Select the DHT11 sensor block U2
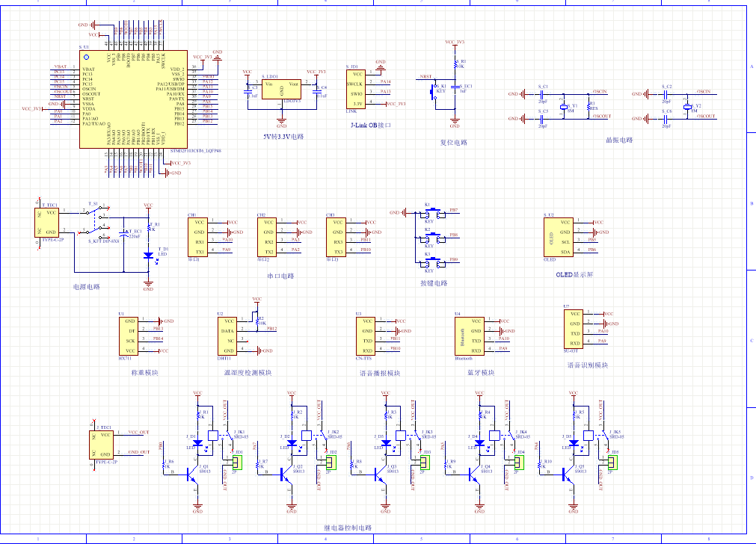The width and height of the screenshot is (756, 544). [x=229, y=336]
